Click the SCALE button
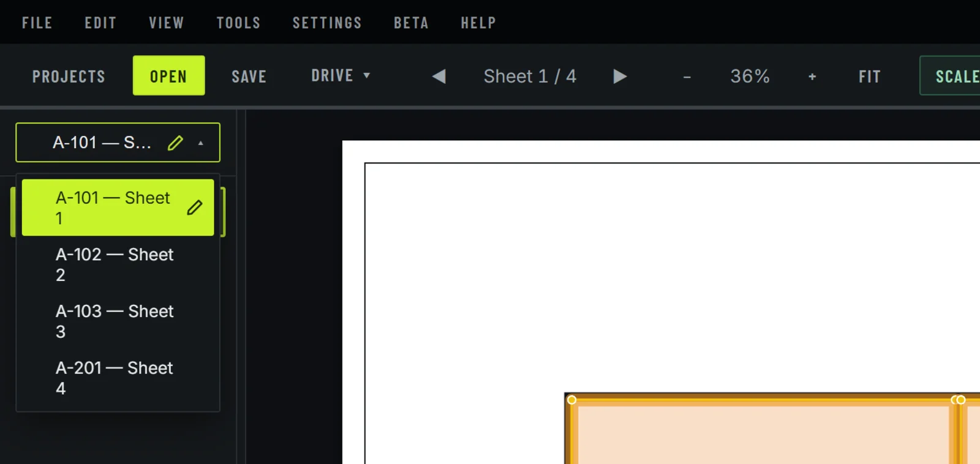This screenshot has height=464, width=980. point(950,75)
